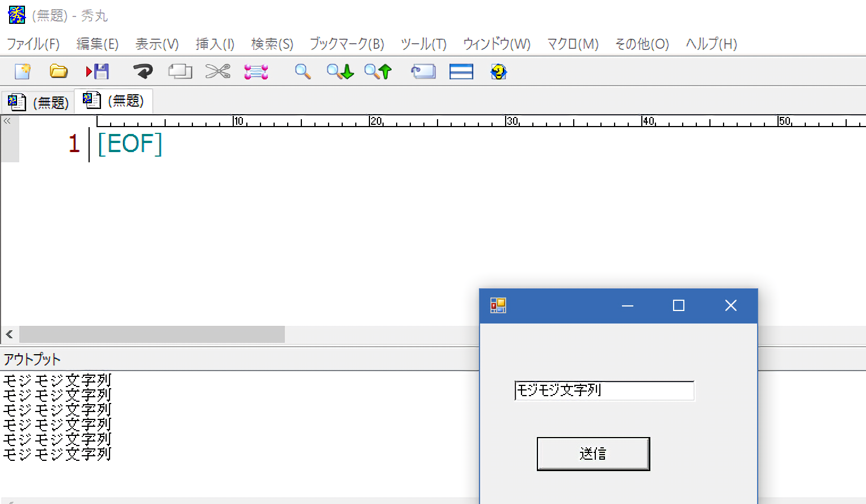Click the Undo curved arrow icon
Image resolution: width=866 pixels, height=504 pixels.
(x=142, y=72)
